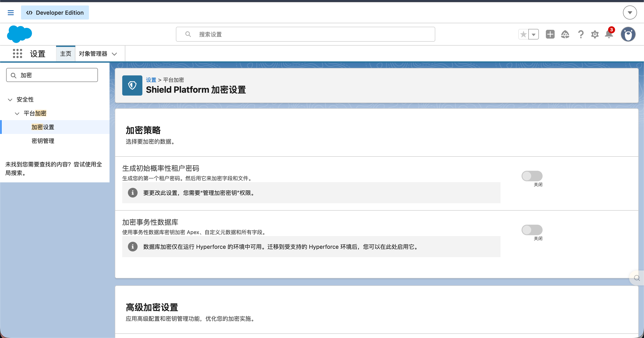Click the Salesforce cloud logo
The image size is (644, 338).
(x=19, y=34)
